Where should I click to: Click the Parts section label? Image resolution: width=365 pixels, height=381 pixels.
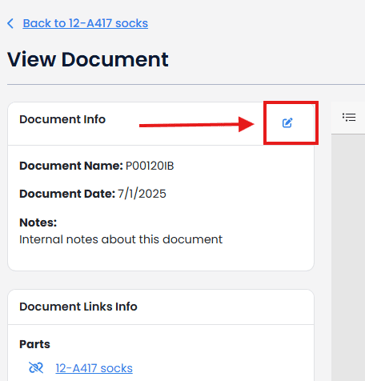pos(35,344)
